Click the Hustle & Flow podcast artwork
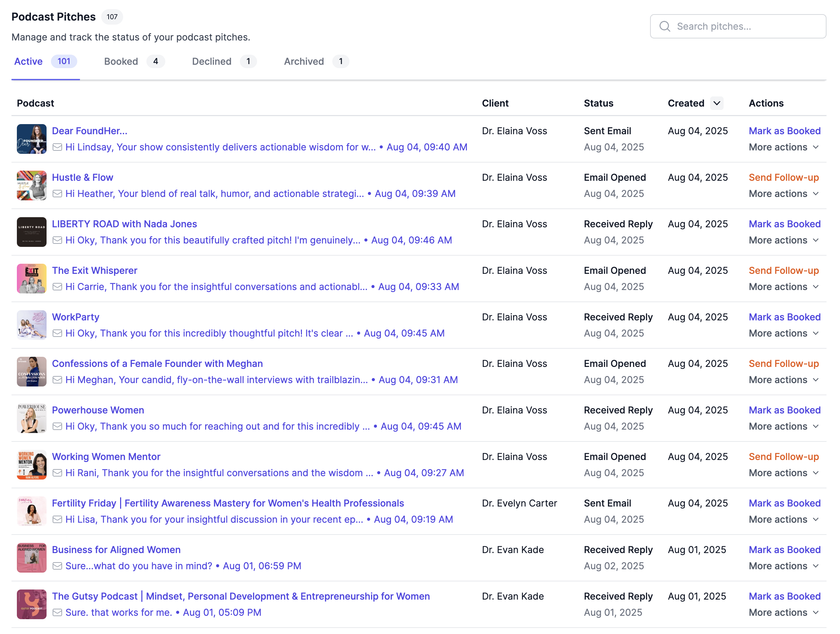Image resolution: width=840 pixels, height=634 pixels. [31, 185]
